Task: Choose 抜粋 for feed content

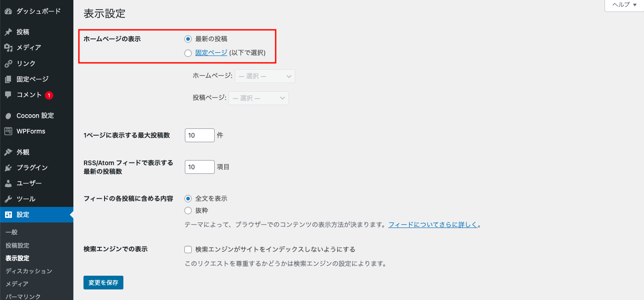Action: coord(188,211)
